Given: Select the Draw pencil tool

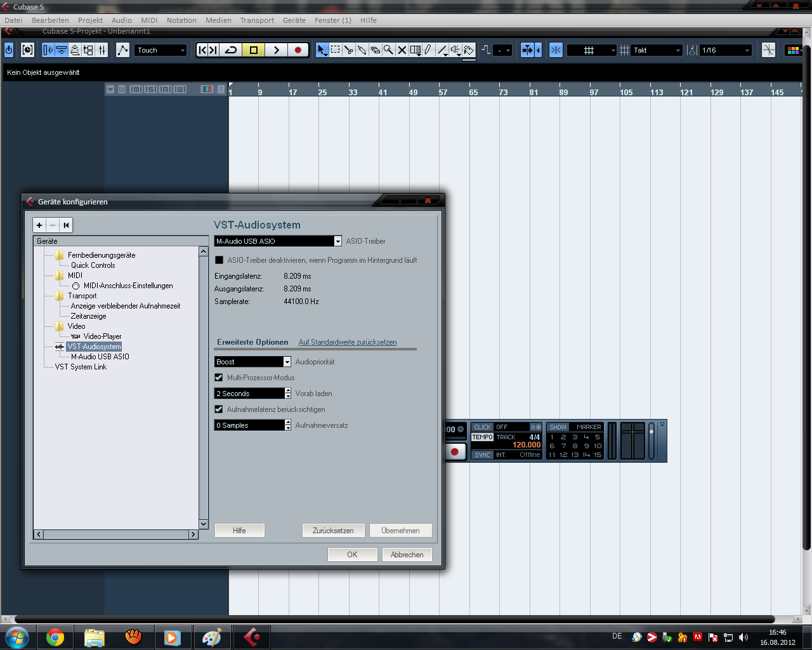Looking at the screenshot, I should (x=428, y=50).
